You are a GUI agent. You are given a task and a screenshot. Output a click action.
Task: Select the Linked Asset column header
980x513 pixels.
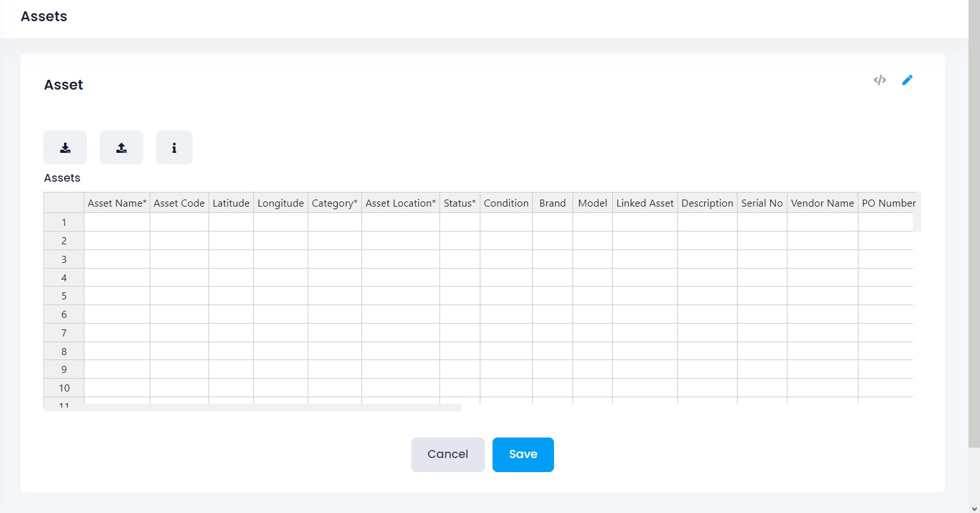(x=645, y=203)
